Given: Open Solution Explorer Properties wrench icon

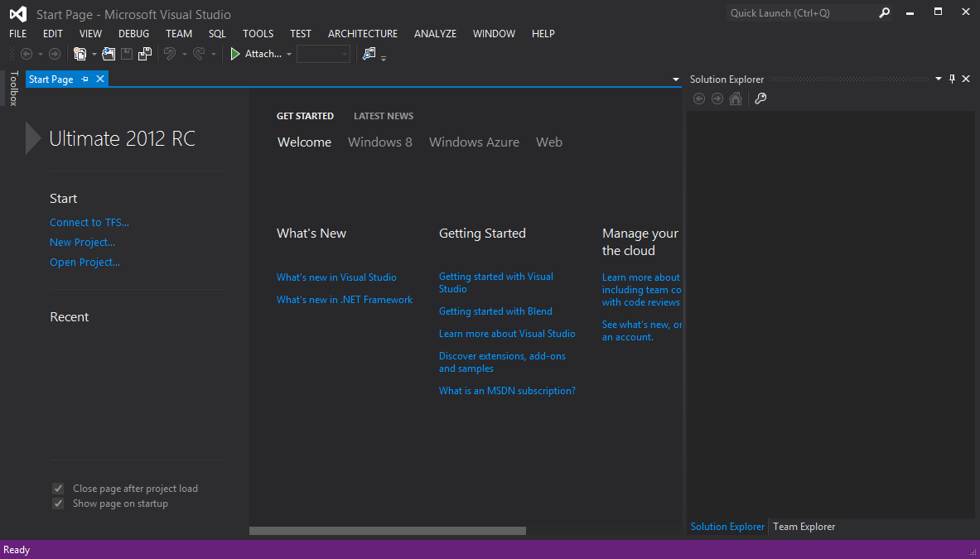Looking at the screenshot, I should (x=760, y=99).
